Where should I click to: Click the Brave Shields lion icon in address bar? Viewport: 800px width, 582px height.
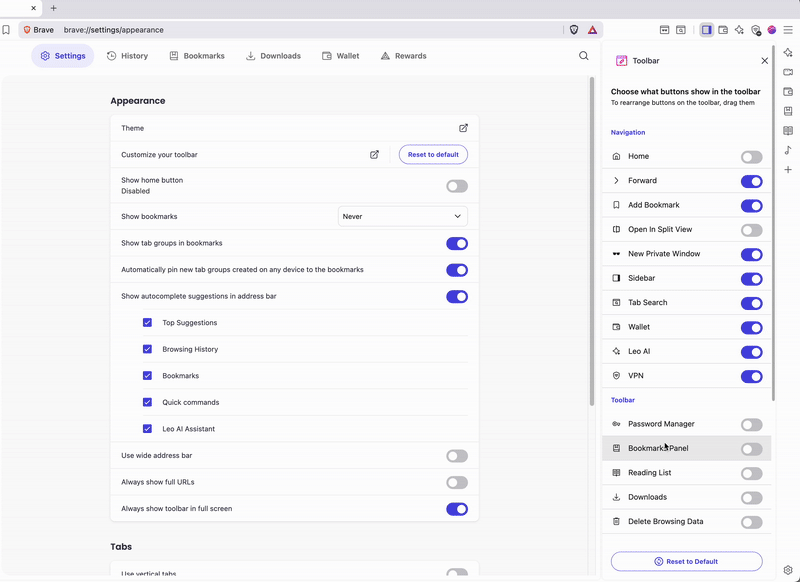(574, 30)
